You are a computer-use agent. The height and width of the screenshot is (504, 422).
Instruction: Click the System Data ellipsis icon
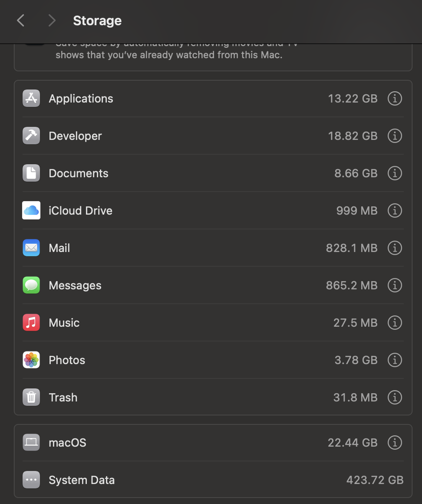coord(31,480)
